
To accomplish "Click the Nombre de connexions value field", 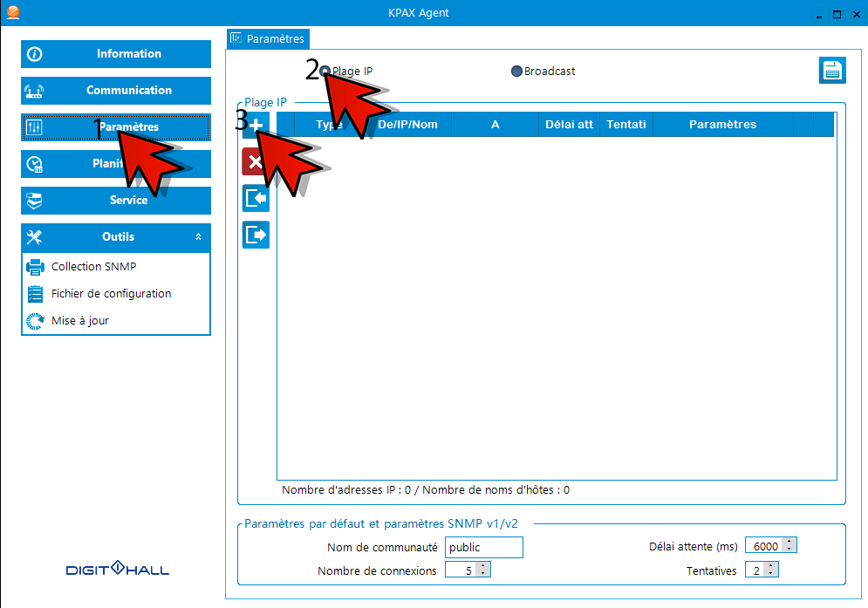I will pyautogui.click(x=461, y=570).
